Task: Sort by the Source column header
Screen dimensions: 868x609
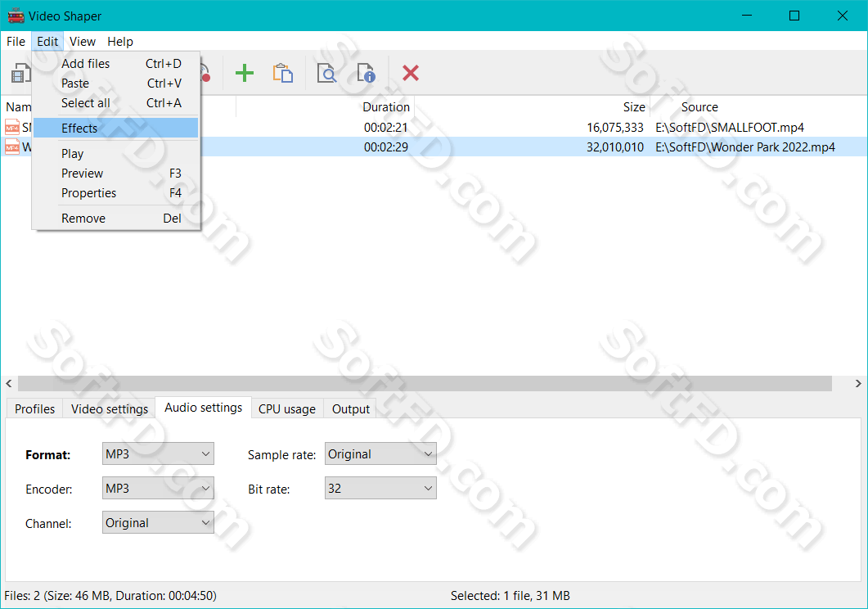Action: coord(699,107)
